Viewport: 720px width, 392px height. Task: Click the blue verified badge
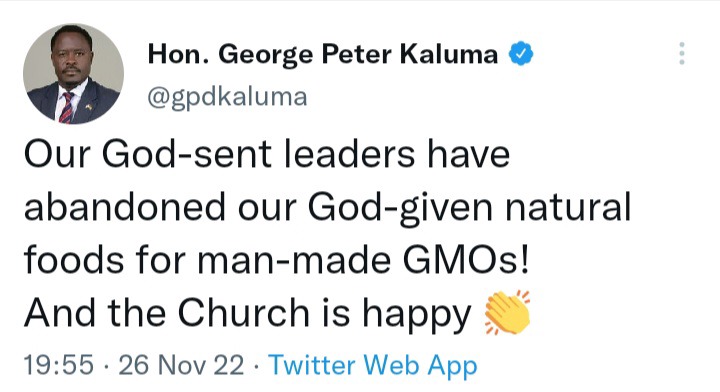point(521,54)
